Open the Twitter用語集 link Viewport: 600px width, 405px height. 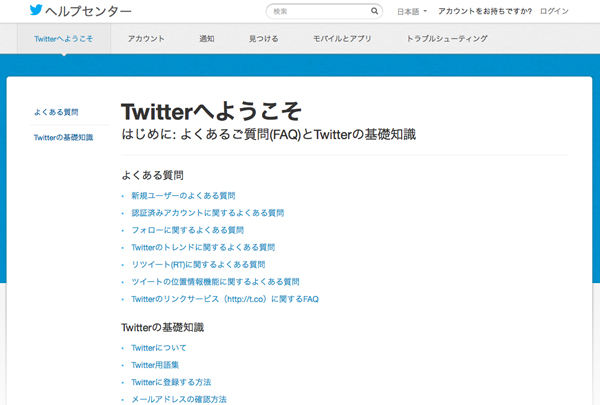pos(155,365)
